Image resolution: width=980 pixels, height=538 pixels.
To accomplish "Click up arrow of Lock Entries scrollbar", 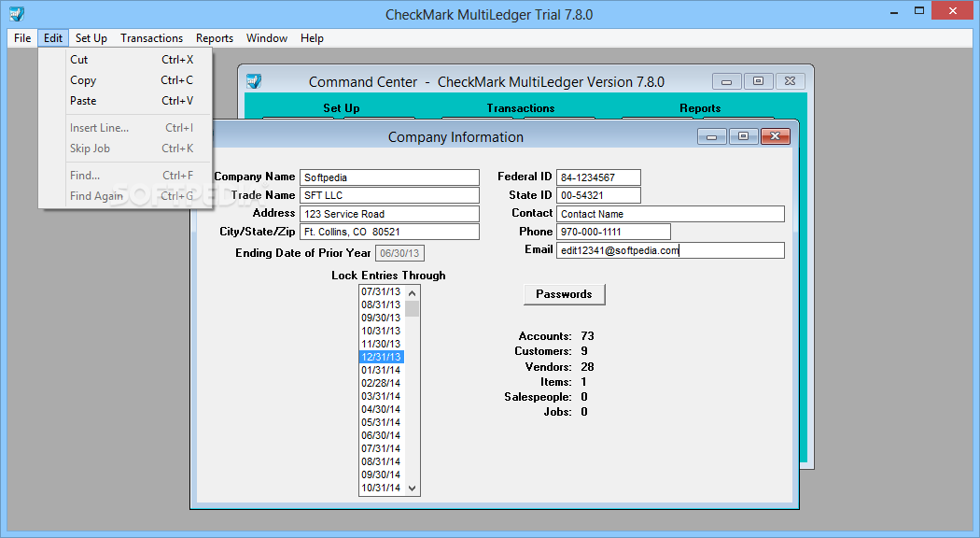I will (412, 292).
